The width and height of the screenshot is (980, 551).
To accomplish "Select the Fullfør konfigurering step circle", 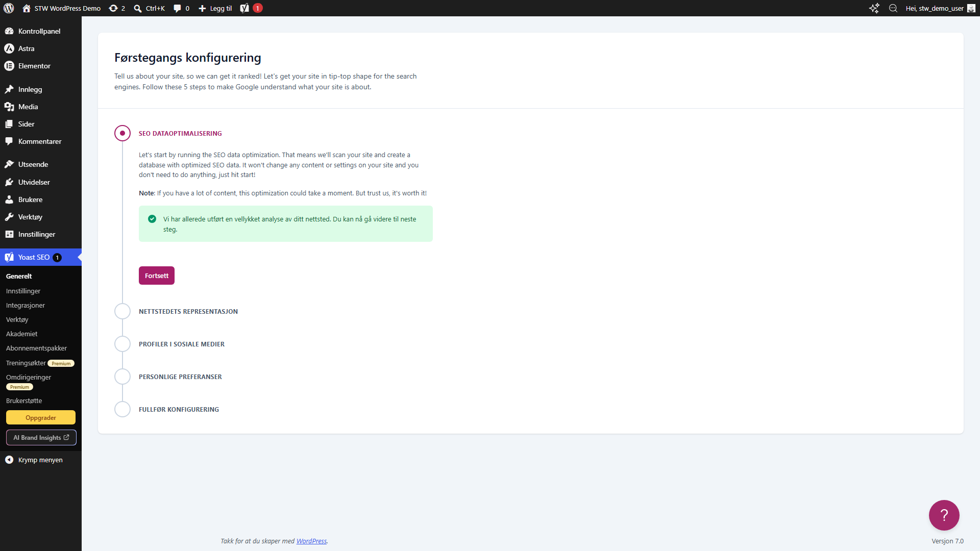I will click(x=122, y=409).
